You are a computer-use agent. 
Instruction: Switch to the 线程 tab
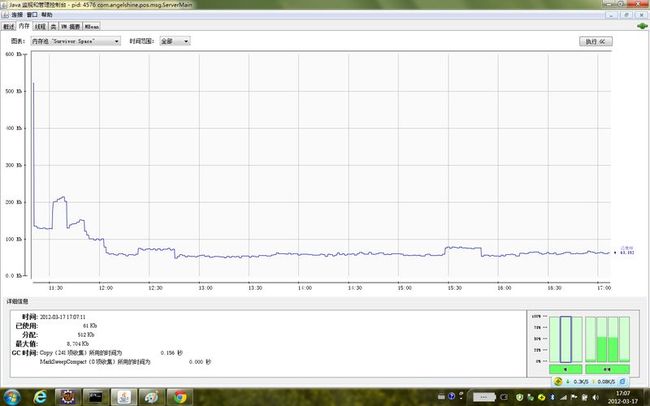click(40, 27)
